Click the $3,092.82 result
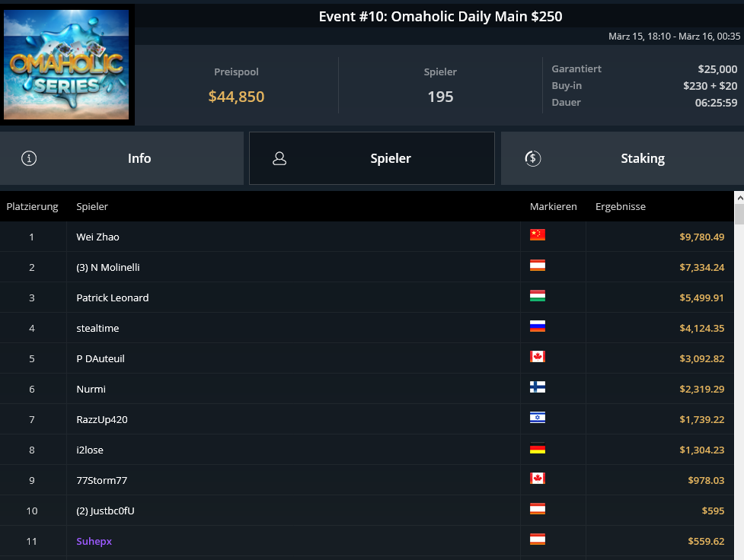744x560 pixels. pyautogui.click(x=702, y=358)
